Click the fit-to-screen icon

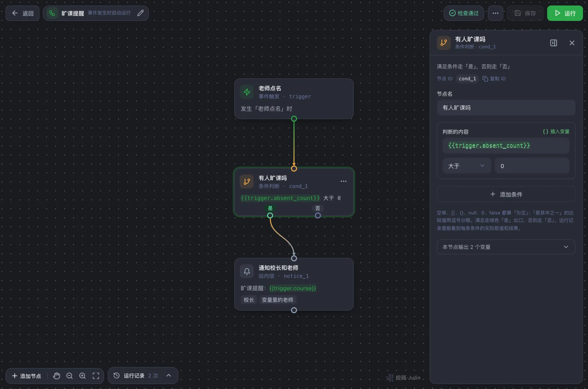click(x=96, y=376)
